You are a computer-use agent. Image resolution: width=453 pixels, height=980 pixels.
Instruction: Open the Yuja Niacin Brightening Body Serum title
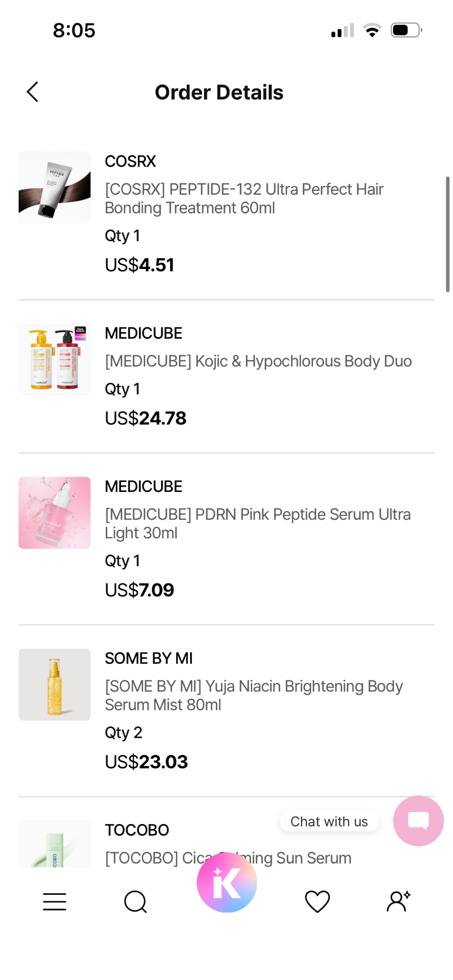tap(254, 695)
